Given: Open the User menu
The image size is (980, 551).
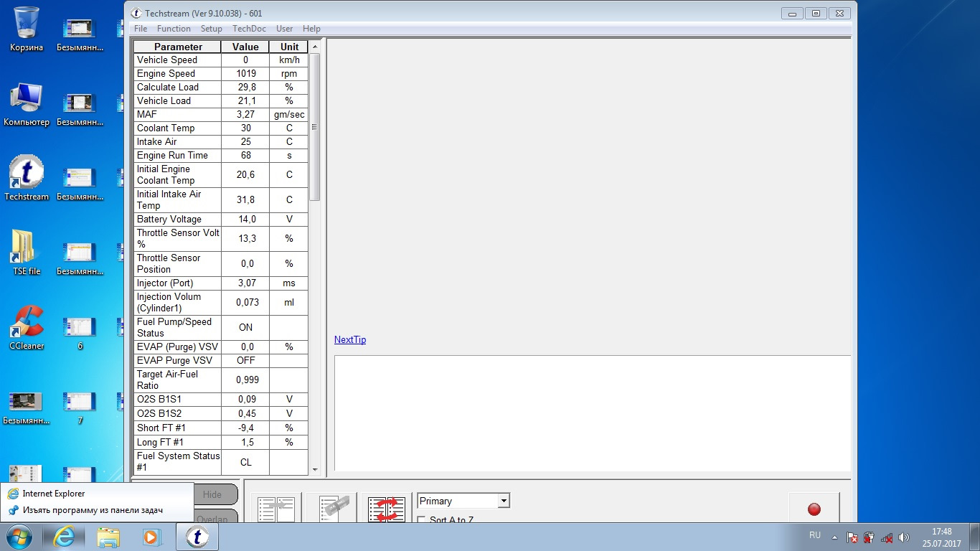Looking at the screenshot, I should (x=284, y=29).
